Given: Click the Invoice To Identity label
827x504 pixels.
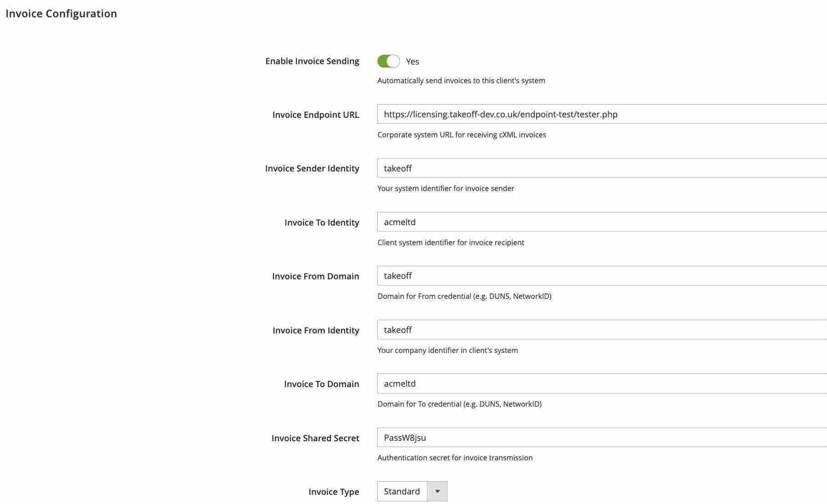Looking at the screenshot, I should (322, 222).
